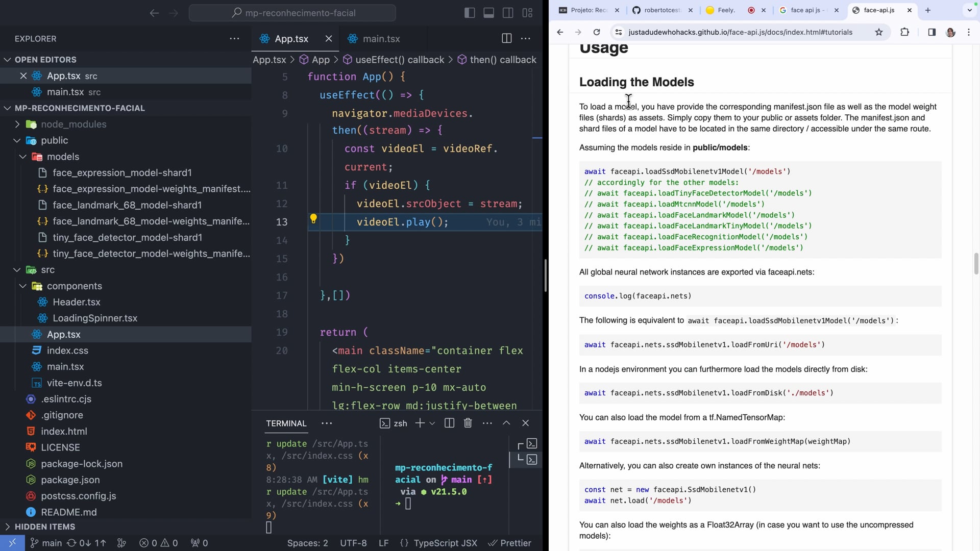
Task: Click the TypeScript JSX language mode
Action: (x=445, y=543)
